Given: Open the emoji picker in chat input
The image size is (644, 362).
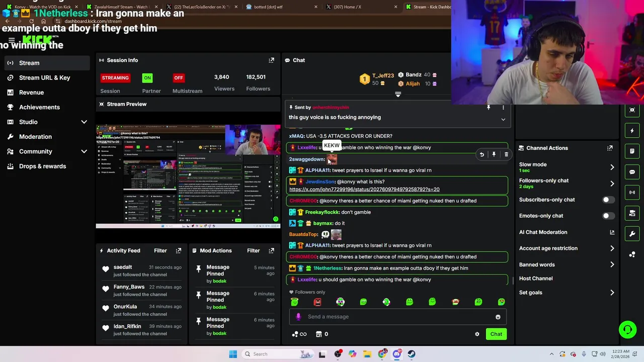Looking at the screenshot, I should (498, 317).
